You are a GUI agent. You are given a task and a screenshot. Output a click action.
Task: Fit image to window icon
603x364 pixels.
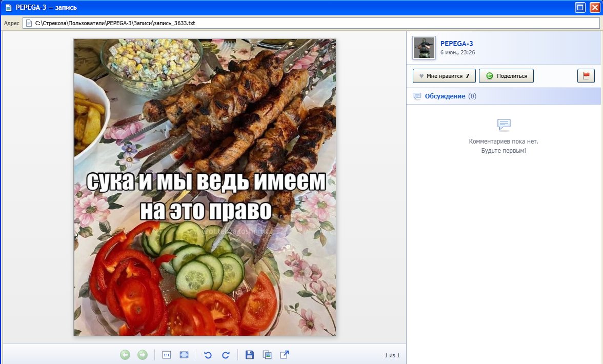tap(184, 355)
